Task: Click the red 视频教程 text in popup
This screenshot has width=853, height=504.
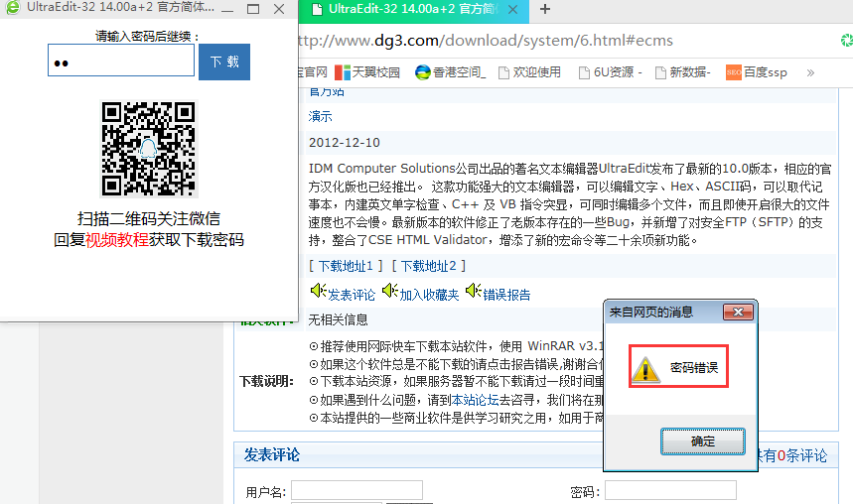Action: (x=117, y=240)
